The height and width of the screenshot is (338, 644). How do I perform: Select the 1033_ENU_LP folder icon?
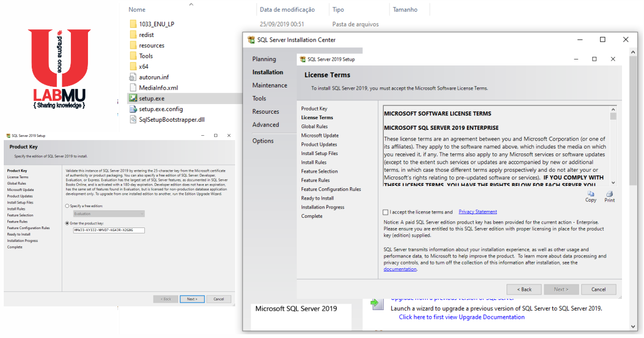[134, 24]
